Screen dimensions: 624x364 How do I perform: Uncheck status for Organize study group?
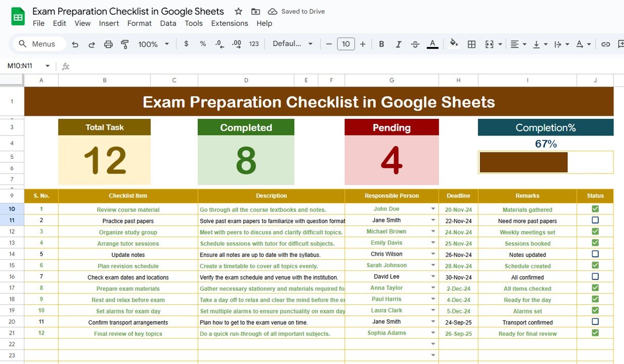[595, 232]
